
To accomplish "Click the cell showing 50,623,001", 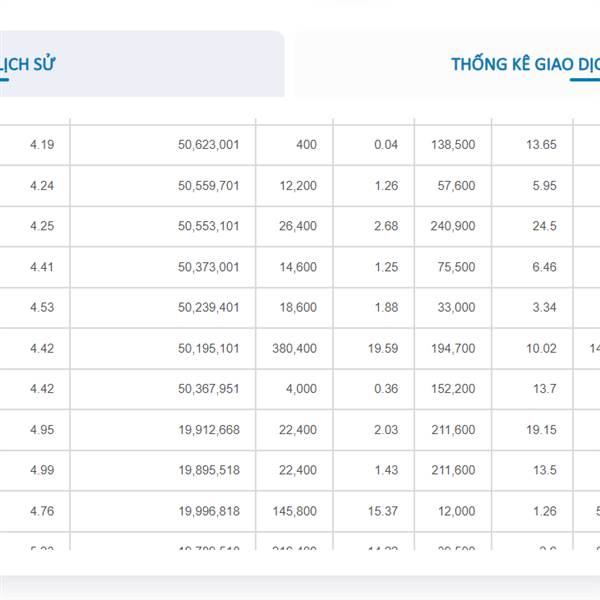I will tap(208, 145).
